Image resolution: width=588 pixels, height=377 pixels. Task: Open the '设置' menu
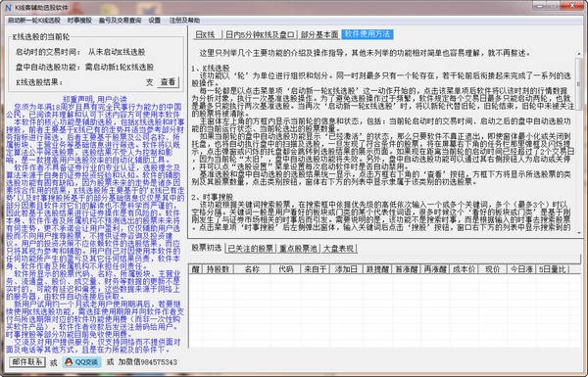click(x=155, y=21)
